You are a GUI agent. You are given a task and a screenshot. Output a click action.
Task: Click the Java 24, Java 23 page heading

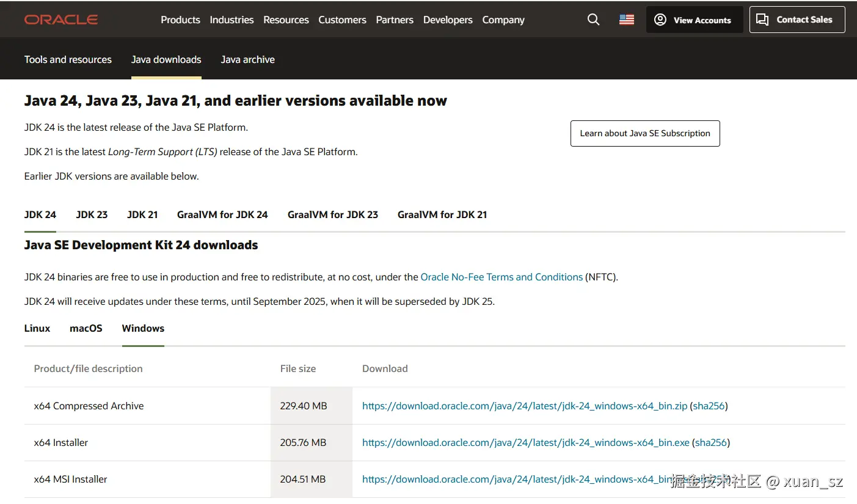coord(236,101)
